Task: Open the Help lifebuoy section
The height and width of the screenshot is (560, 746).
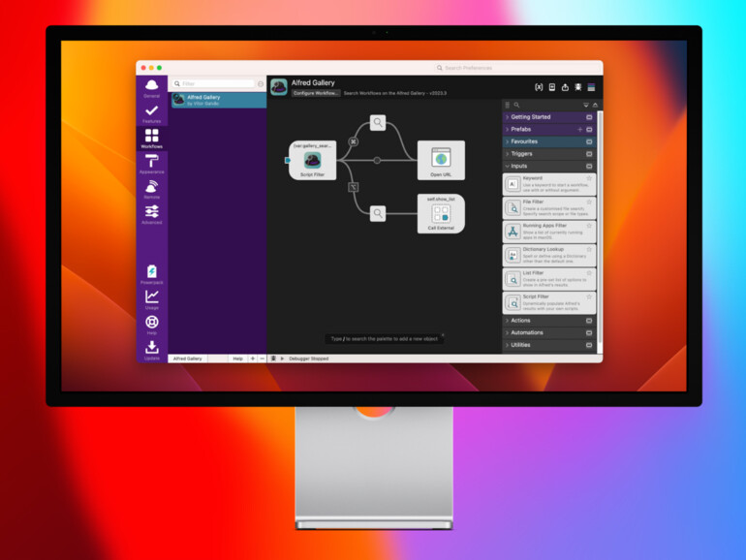Action: (152, 325)
